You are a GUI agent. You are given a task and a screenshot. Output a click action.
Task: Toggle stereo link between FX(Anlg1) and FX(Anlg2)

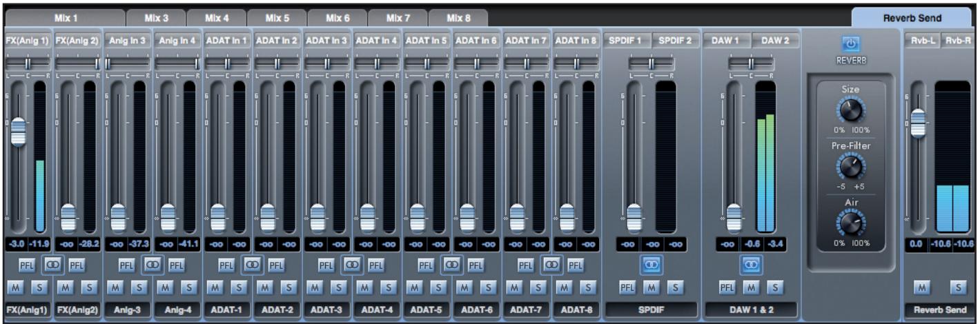tap(53, 264)
